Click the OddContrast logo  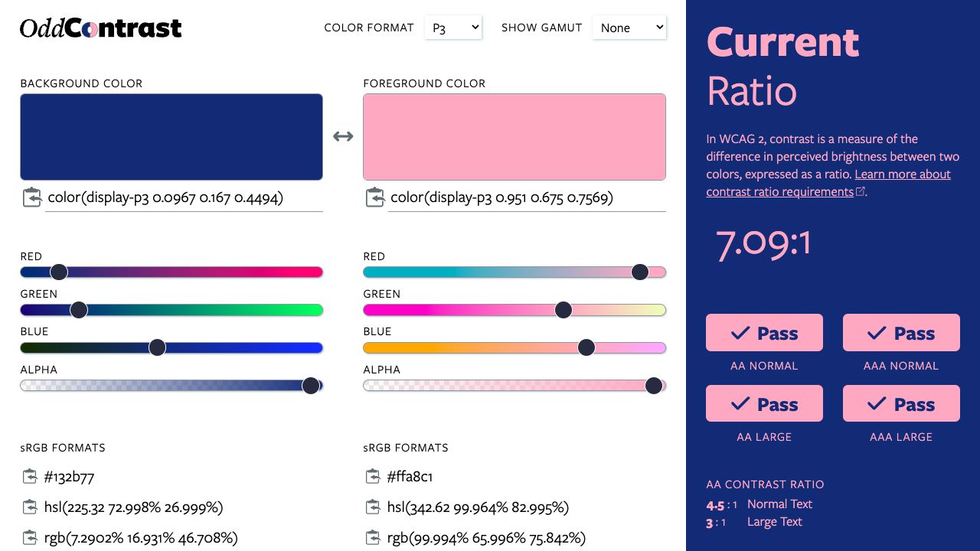(100, 28)
